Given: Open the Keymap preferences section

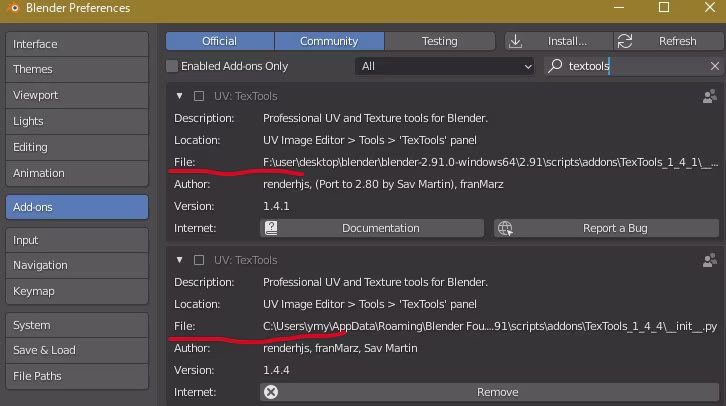Looking at the screenshot, I should pyautogui.click(x=77, y=291).
